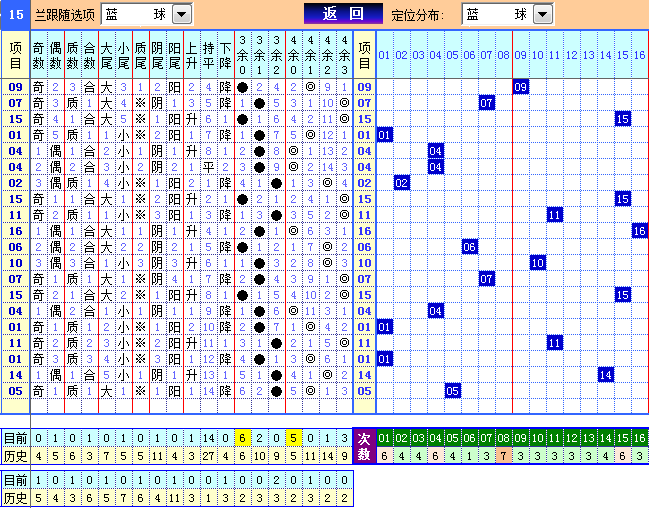
Task: Select the blue 10 marker in the distribution grid
Action: 538,263
